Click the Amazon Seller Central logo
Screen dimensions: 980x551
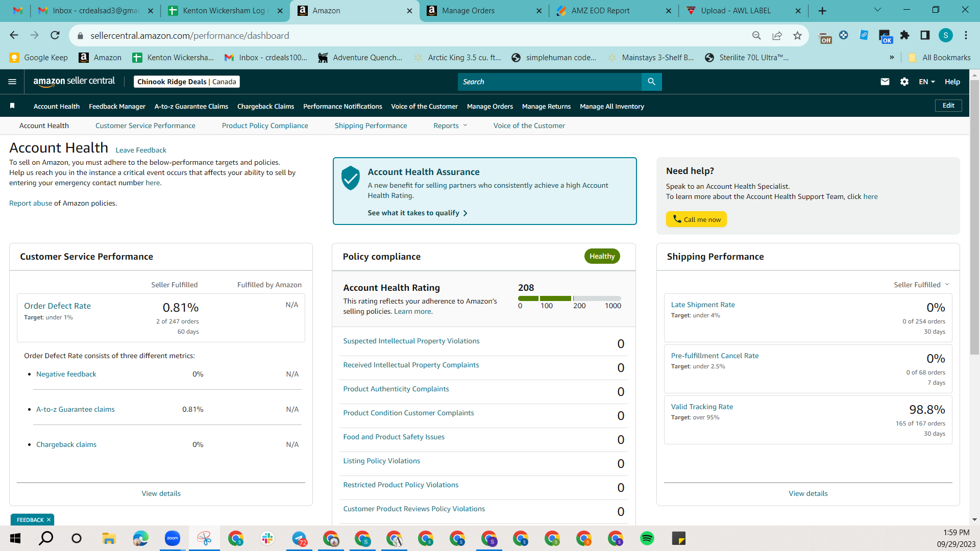pyautogui.click(x=74, y=82)
